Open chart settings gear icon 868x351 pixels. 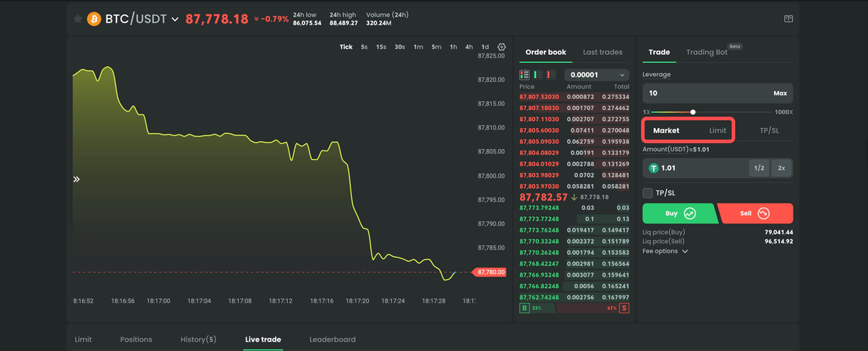[x=502, y=47]
